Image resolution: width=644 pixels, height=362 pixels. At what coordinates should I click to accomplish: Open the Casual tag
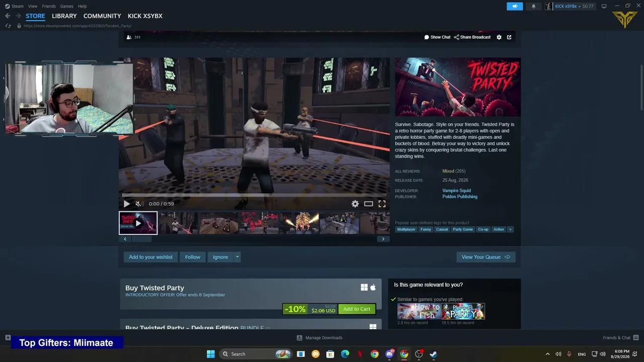[442, 229]
